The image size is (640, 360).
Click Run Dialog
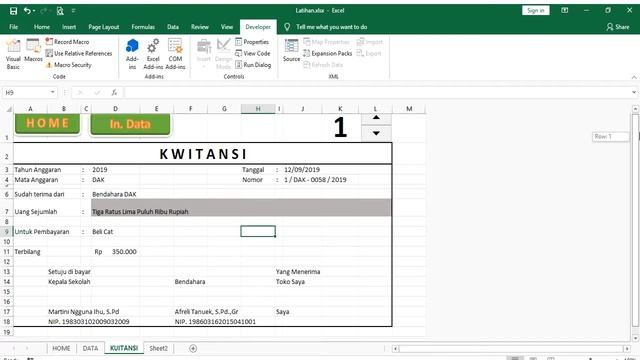(253, 64)
